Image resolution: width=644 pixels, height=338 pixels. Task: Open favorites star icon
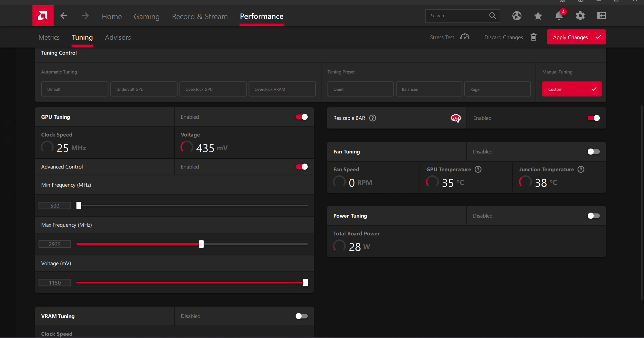(x=538, y=16)
